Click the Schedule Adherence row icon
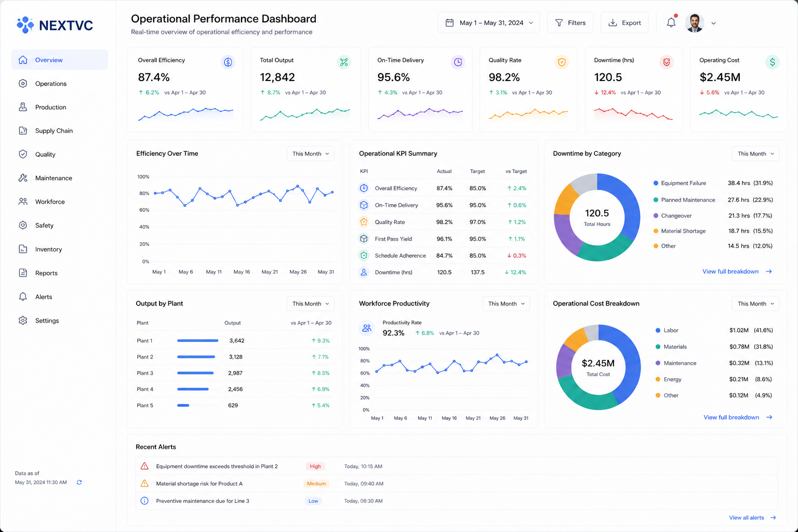The height and width of the screenshot is (532, 798). click(x=364, y=256)
